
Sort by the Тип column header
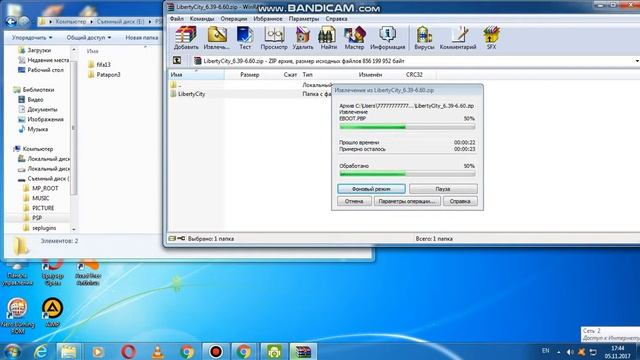click(x=307, y=75)
